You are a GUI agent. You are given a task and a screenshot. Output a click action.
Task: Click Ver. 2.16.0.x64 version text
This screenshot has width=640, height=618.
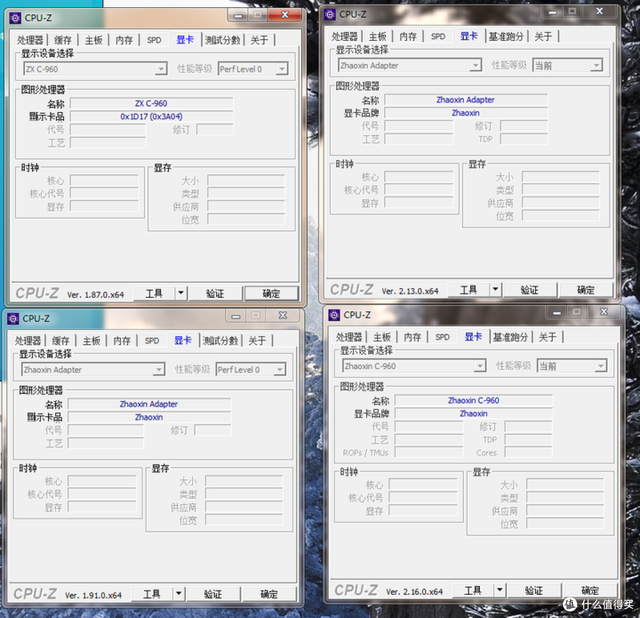414,591
